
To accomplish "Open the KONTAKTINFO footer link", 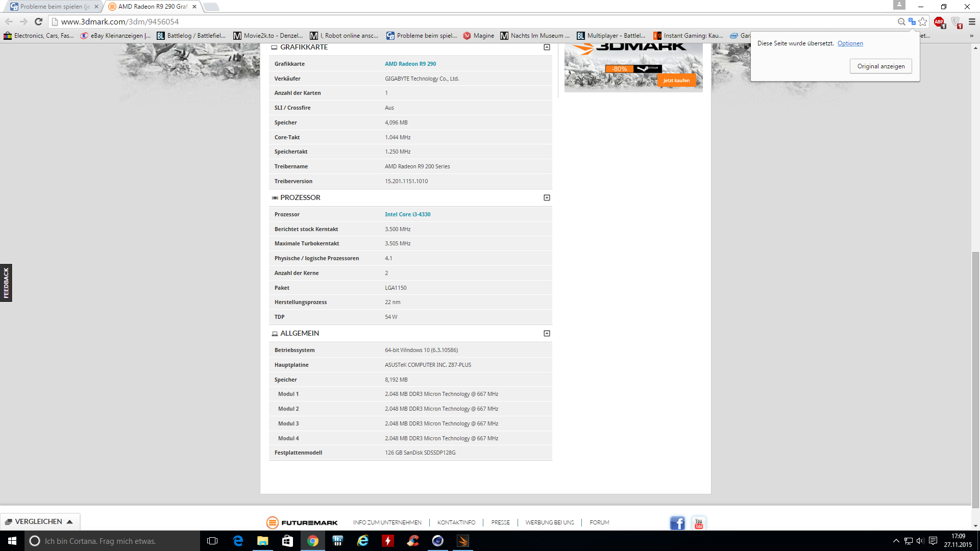I will point(456,522).
